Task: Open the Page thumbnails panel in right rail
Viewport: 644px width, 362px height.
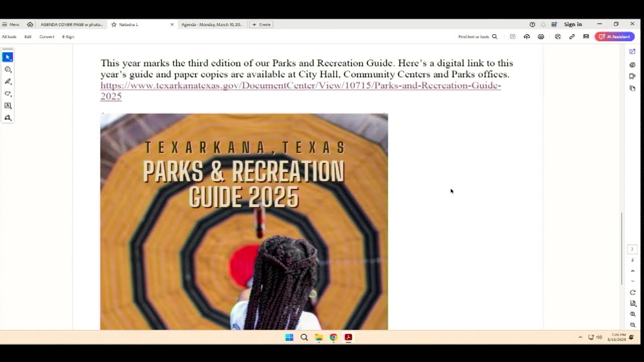Action: (632, 88)
